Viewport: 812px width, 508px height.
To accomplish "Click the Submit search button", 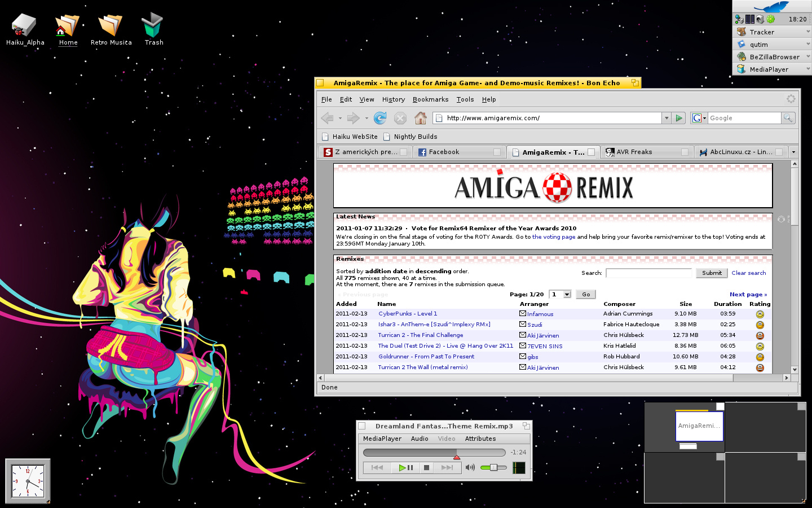I will pos(712,273).
